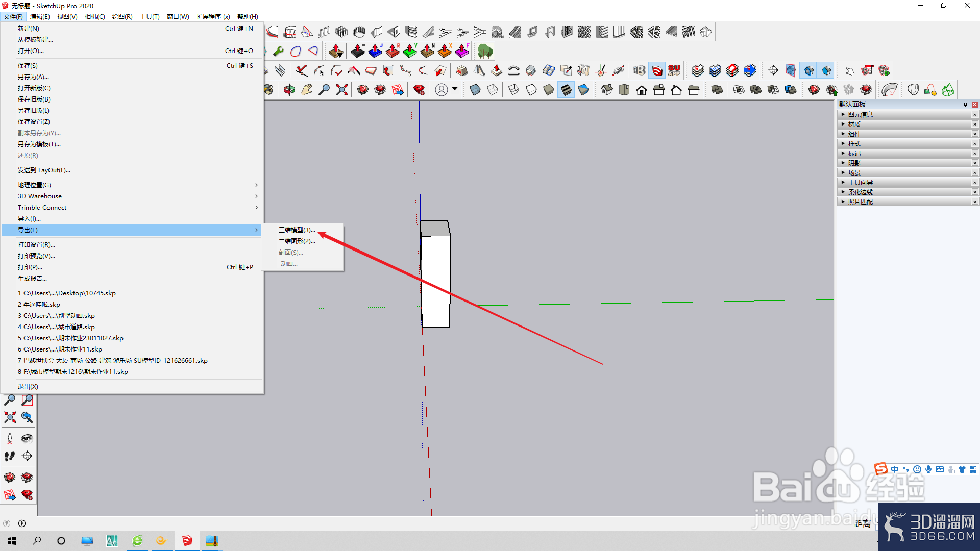
Task: Choose the Iso house view icon
Action: click(607, 90)
